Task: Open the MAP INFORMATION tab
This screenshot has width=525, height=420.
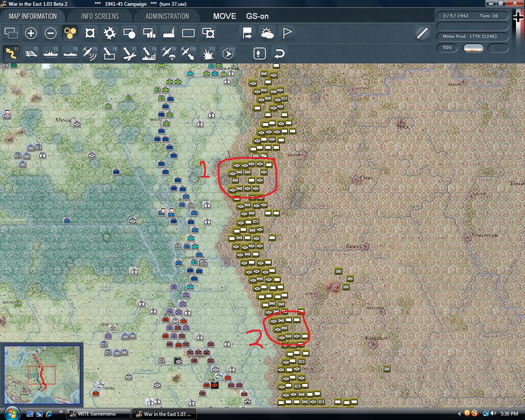Action: click(x=33, y=16)
